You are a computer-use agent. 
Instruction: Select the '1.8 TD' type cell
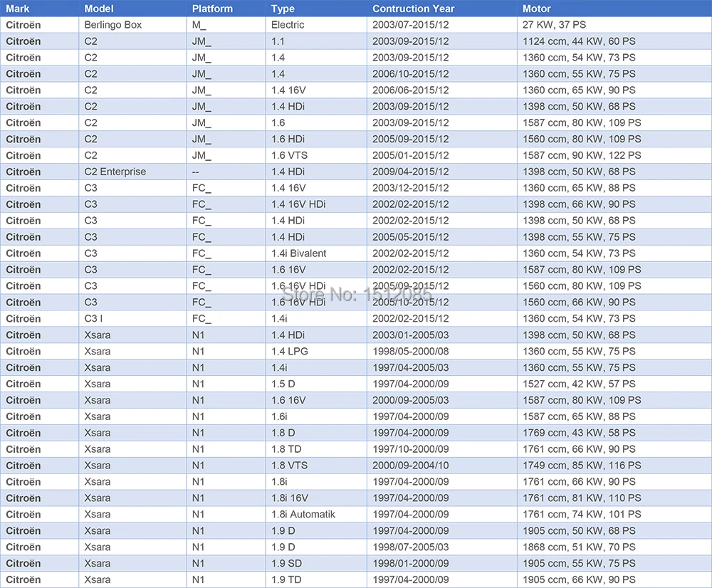click(x=316, y=449)
